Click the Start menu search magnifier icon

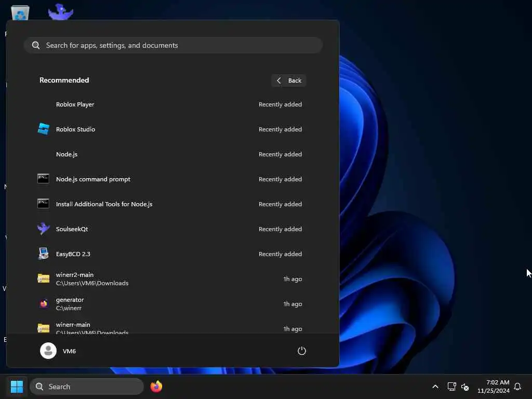coord(36,45)
